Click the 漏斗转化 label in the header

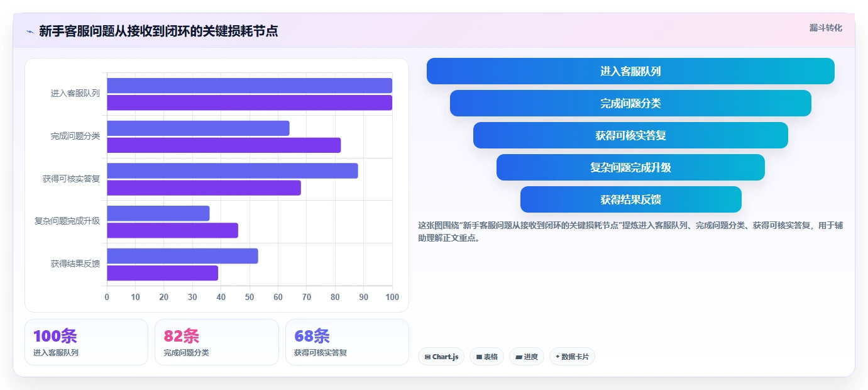pos(825,28)
